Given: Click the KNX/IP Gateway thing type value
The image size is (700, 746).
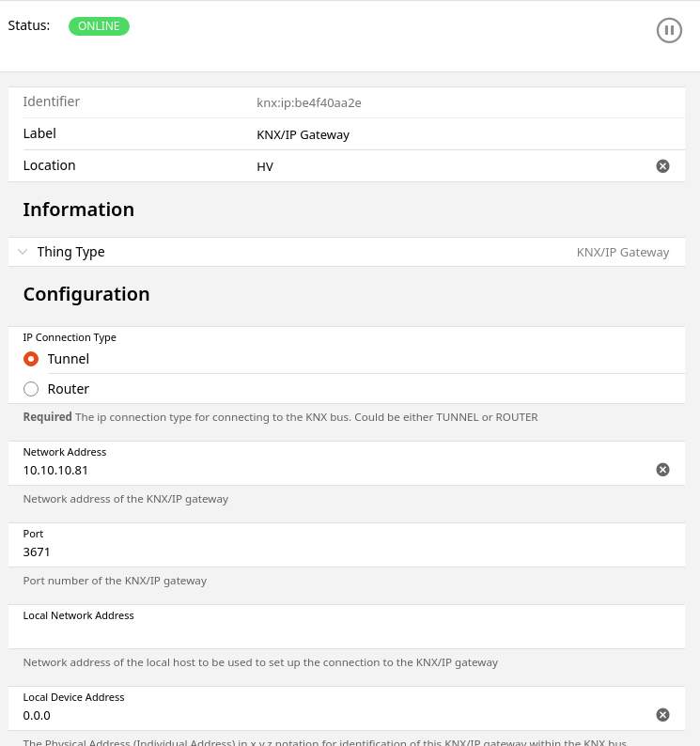Looking at the screenshot, I should tap(622, 252).
